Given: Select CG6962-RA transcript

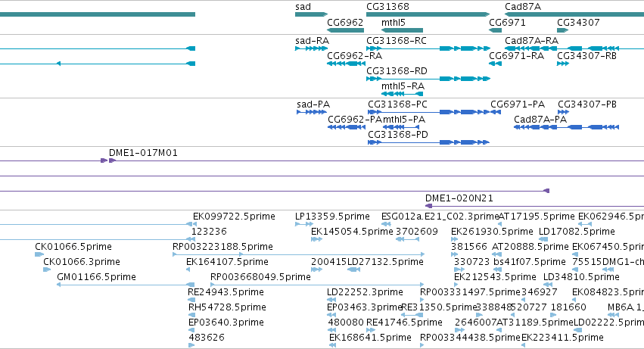Looking at the screenshot, I should click(x=347, y=64).
